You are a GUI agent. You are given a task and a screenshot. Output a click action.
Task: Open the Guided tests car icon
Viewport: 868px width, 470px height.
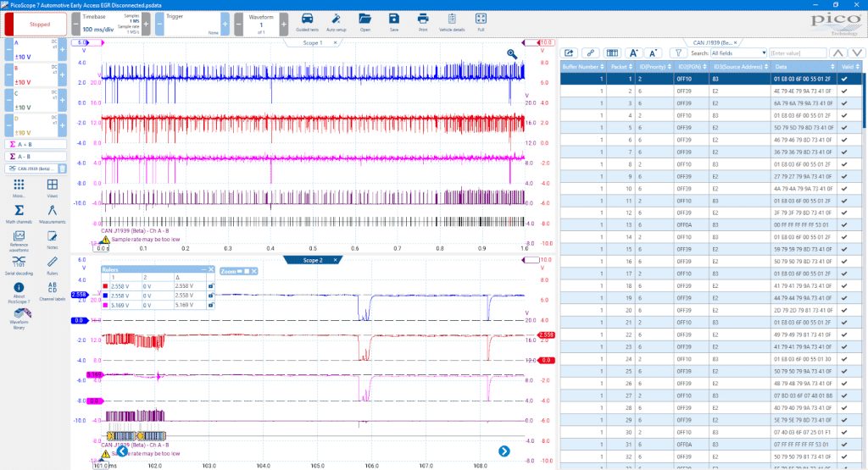pos(307,19)
